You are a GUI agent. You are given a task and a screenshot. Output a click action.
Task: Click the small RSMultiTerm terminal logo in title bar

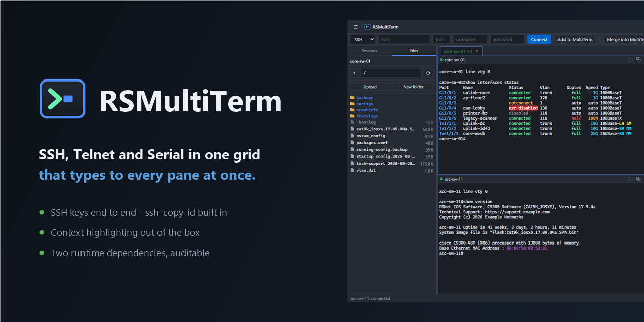pyautogui.click(x=367, y=27)
